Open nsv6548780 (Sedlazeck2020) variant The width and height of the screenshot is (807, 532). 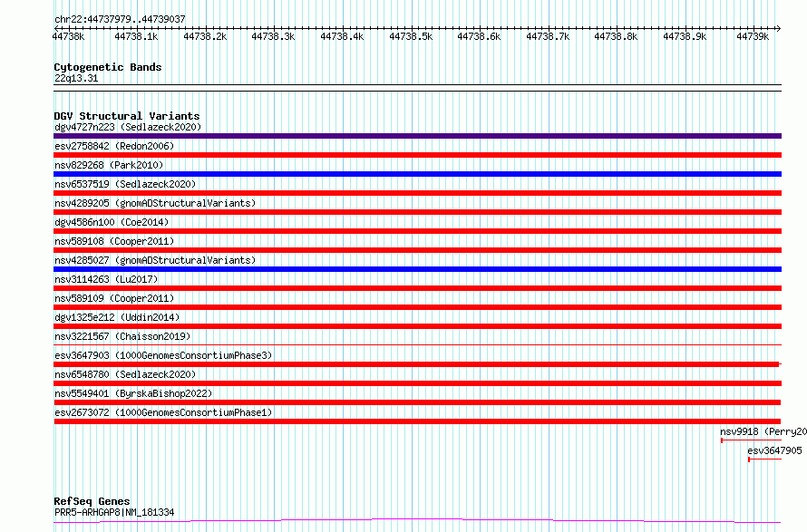tap(125, 374)
